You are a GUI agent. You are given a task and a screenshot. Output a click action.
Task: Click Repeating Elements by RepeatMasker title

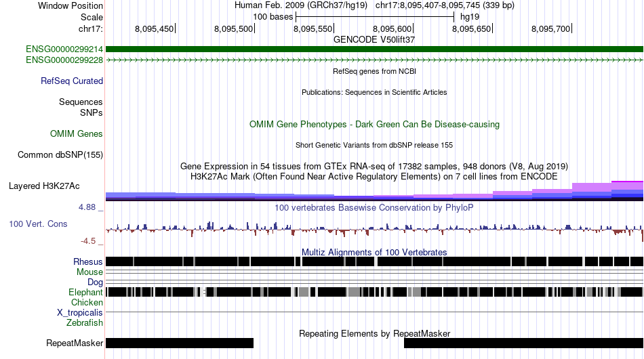374,333
